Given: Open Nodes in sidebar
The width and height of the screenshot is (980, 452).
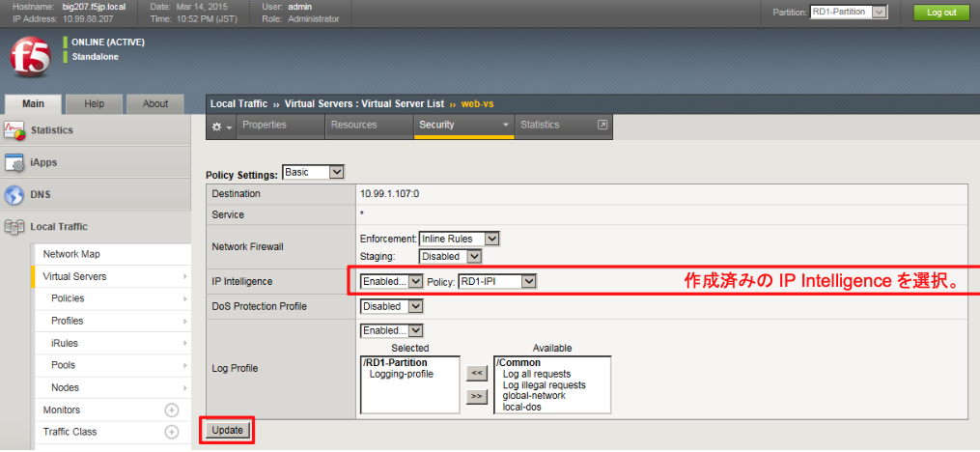Looking at the screenshot, I should pyautogui.click(x=65, y=388).
